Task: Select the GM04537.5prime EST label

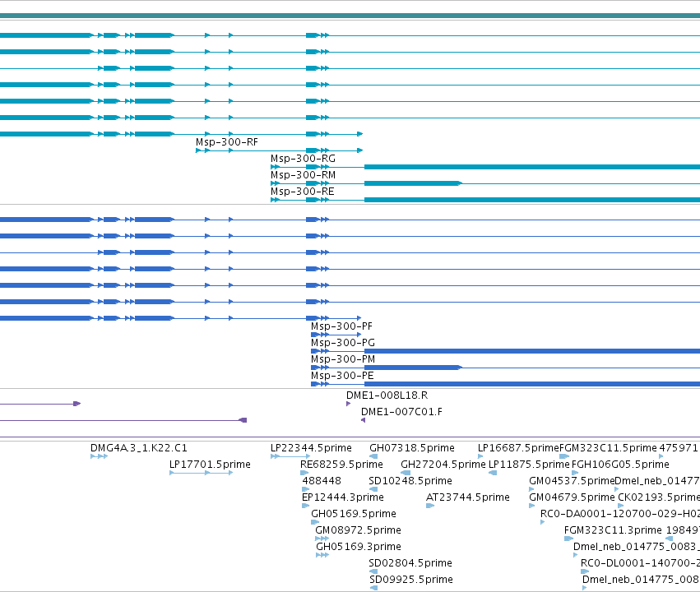Action: pos(572,481)
